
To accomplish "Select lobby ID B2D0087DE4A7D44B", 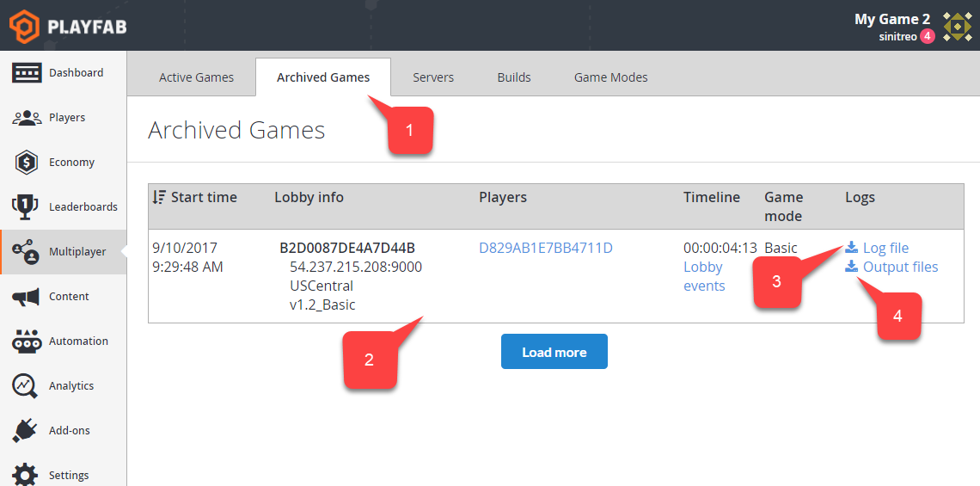I will [347, 249].
